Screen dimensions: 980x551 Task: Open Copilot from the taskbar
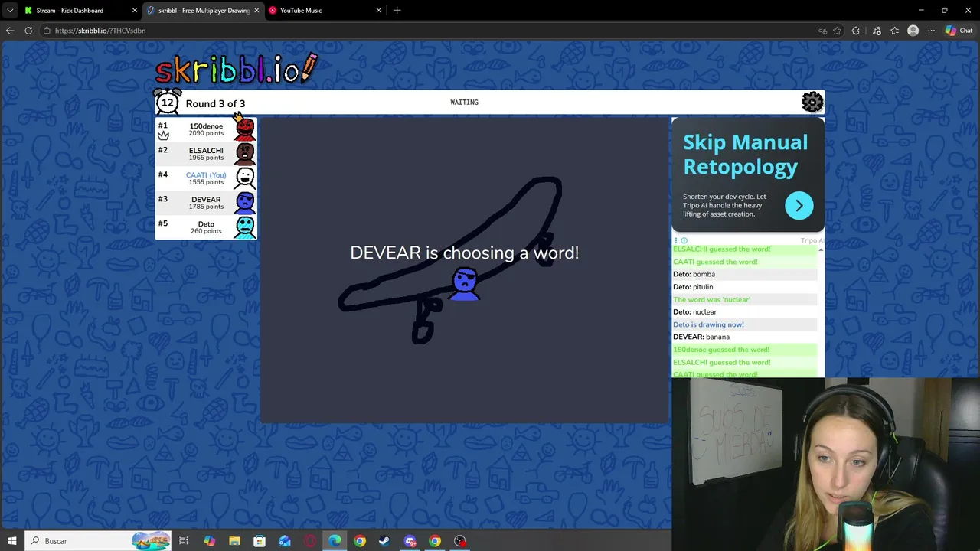pos(210,541)
